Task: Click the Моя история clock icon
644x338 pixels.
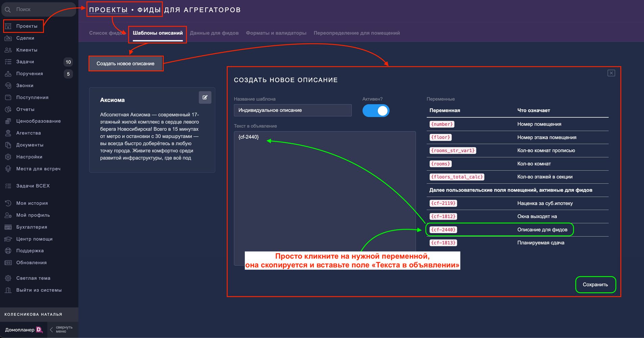Action: pyautogui.click(x=8, y=203)
